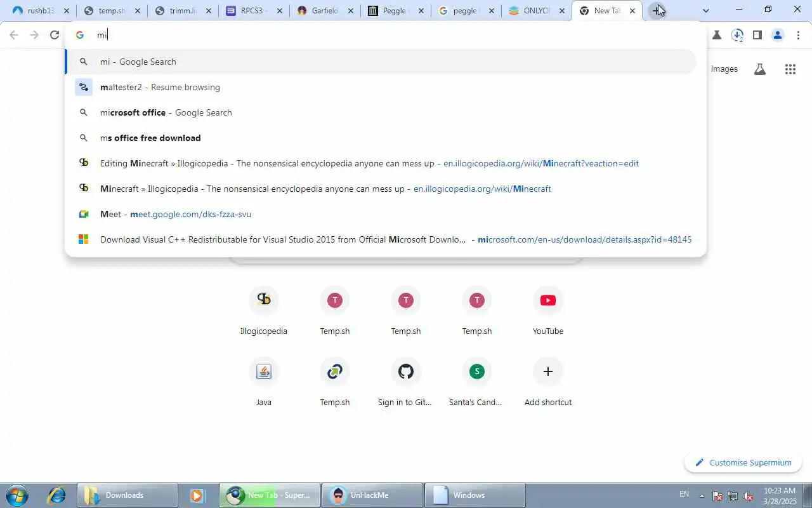
Task: Open the first Temp.sh shortcut in top row
Action: (335, 311)
